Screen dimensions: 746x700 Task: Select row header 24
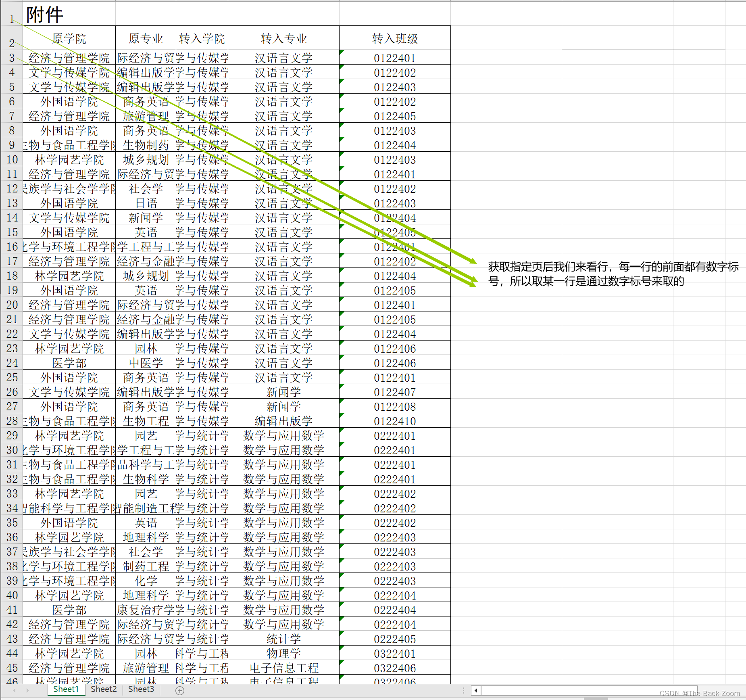coord(12,363)
